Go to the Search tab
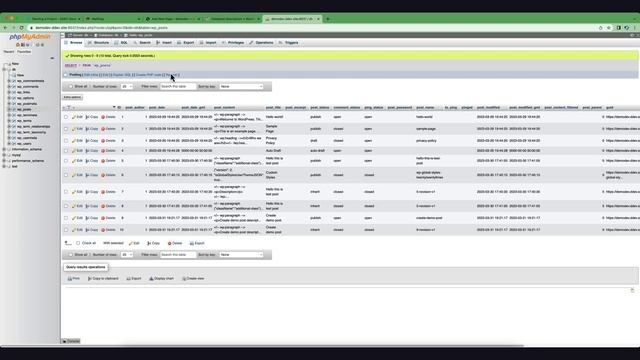This screenshot has height=360, width=640. pyautogui.click(x=142, y=43)
